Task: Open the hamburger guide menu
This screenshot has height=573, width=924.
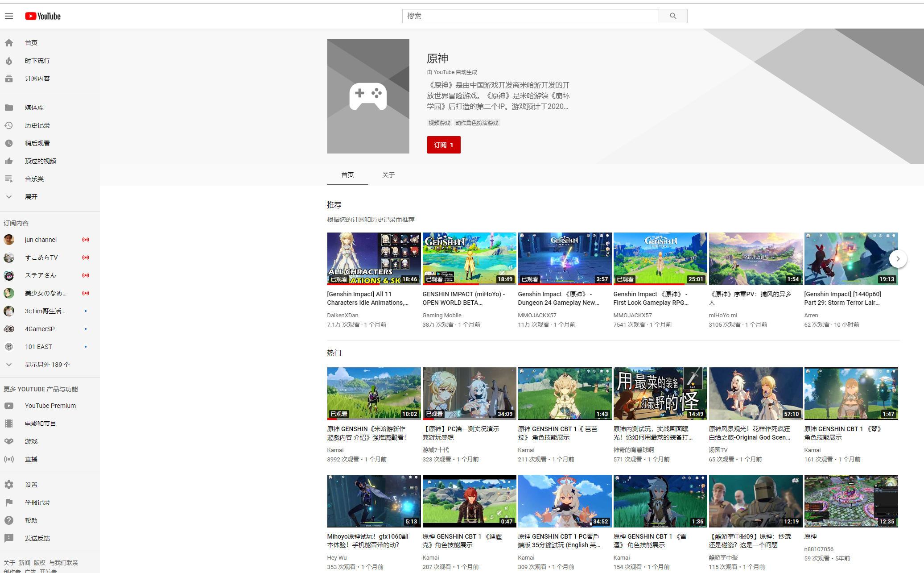Action: tap(9, 16)
